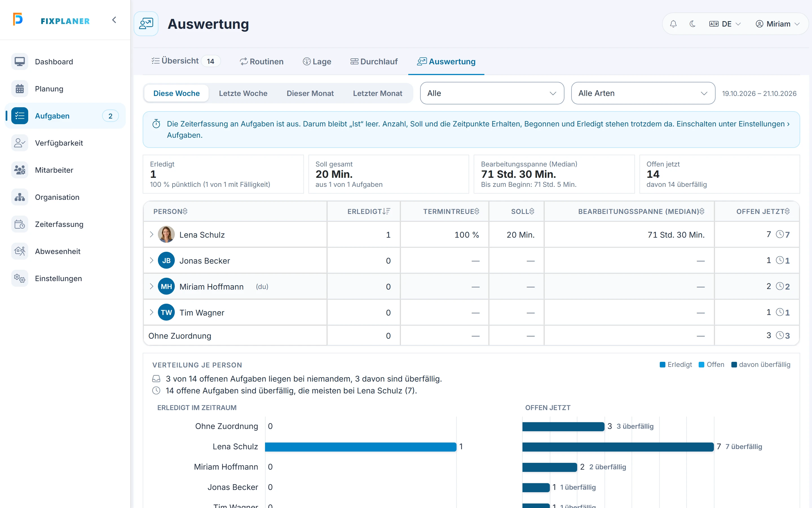This screenshot has width=812, height=508.
Task: Expand the Jonas Becker row
Action: (151, 260)
